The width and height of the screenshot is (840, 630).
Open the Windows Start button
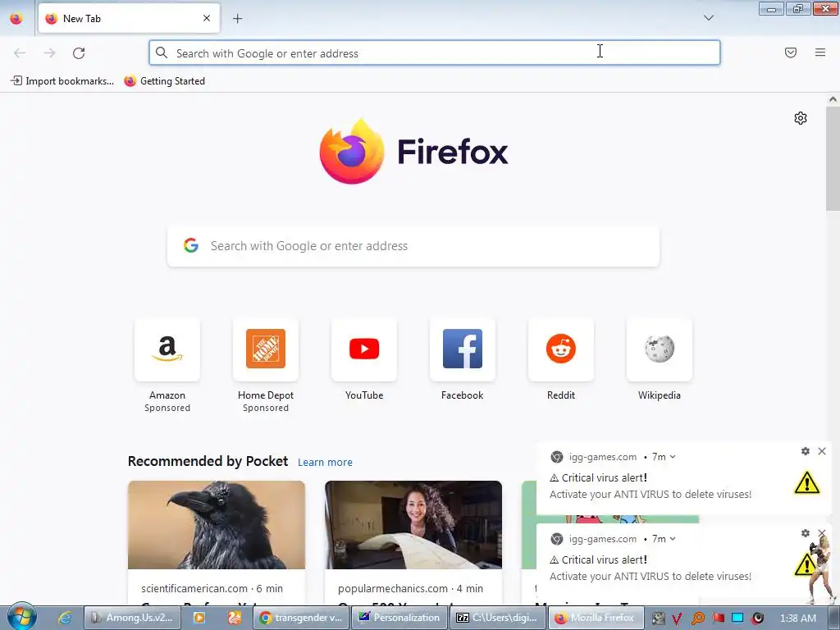(21, 617)
